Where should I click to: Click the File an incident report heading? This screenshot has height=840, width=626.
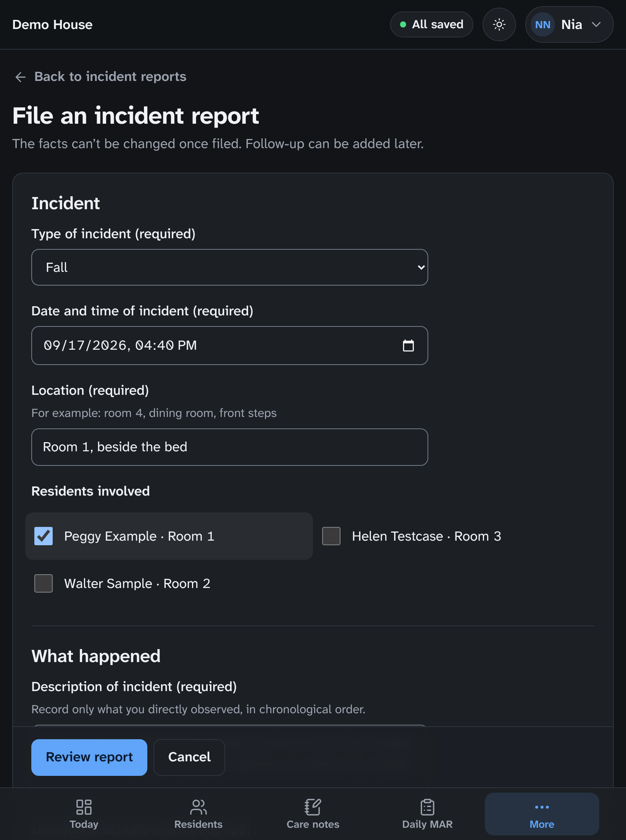point(136,116)
